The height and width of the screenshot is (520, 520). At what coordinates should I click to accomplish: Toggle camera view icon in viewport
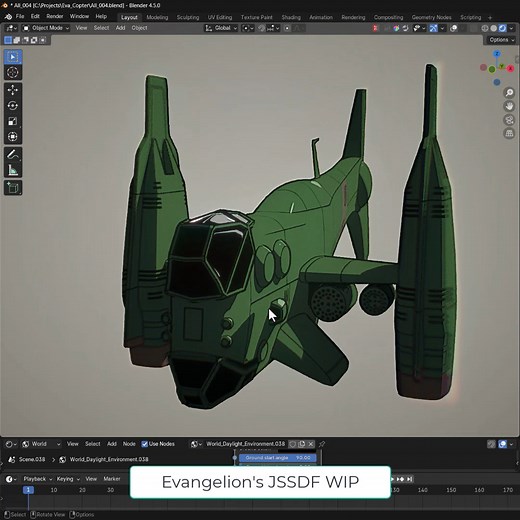[x=509, y=120]
